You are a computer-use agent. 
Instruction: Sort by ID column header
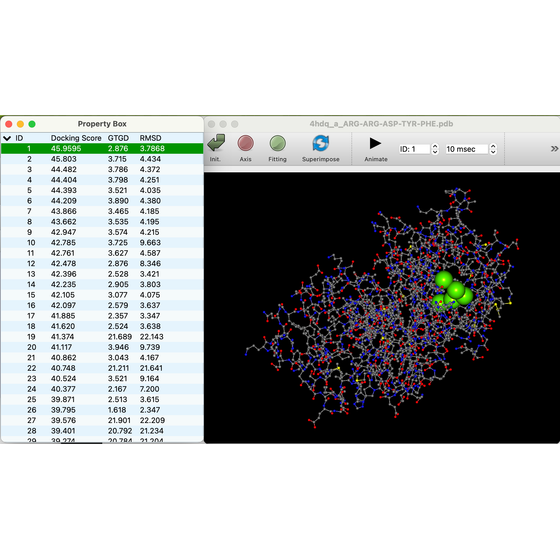[x=19, y=138]
